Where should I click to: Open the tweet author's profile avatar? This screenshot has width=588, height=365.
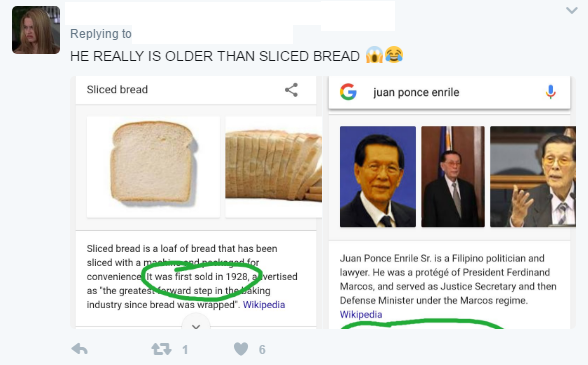tap(36, 30)
